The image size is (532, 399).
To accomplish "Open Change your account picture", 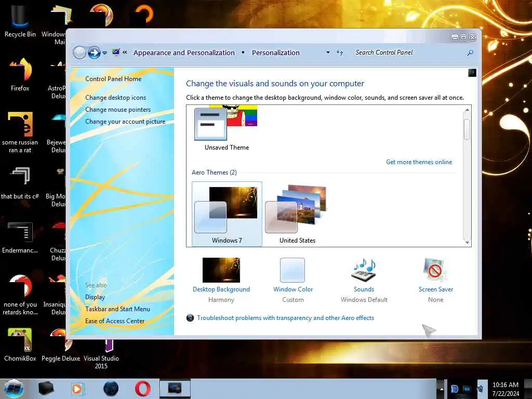I will (x=125, y=122).
